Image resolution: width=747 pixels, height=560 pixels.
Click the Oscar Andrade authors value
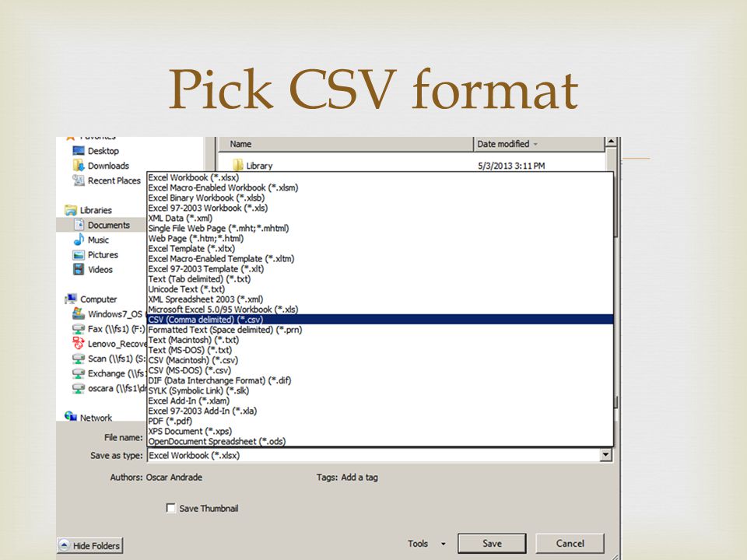click(x=174, y=477)
